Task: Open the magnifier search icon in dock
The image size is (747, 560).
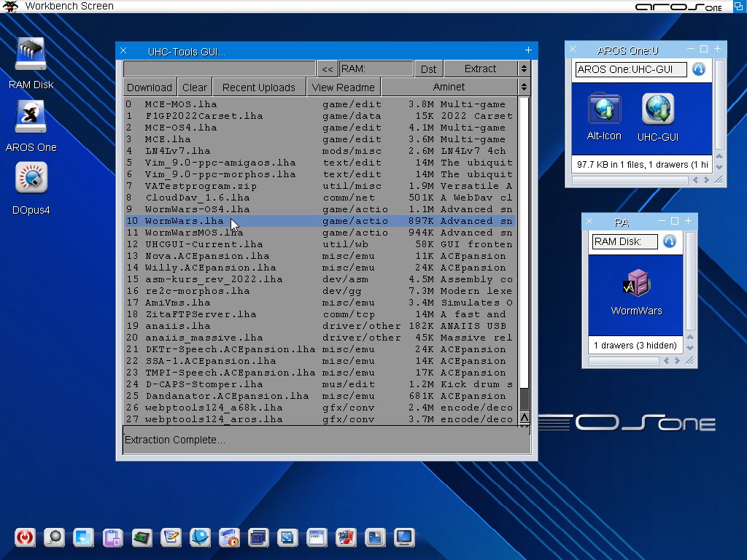Action: [x=54, y=538]
